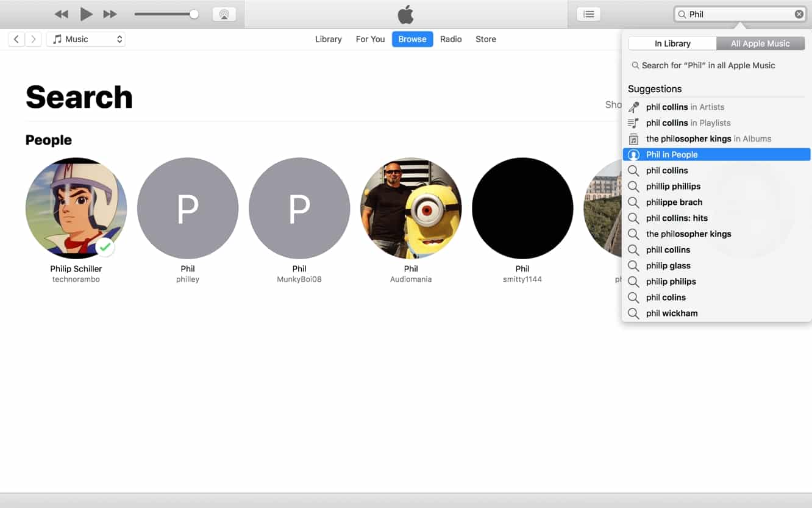Click the microphone artist icon
The height and width of the screenshot is (508, 812).
633,107
